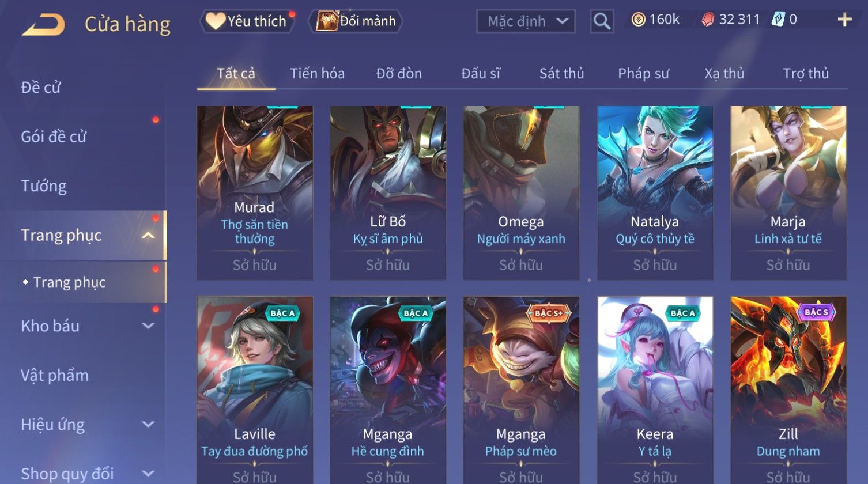The height and width of the screenshot is (484, 868).
Task: Switch to the Sát thủ tab
Action: coord(561,73)
